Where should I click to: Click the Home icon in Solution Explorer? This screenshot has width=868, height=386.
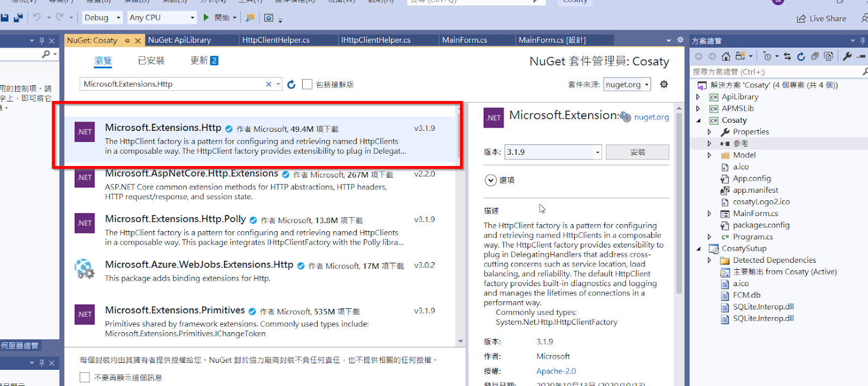click(x=726, y=56)
